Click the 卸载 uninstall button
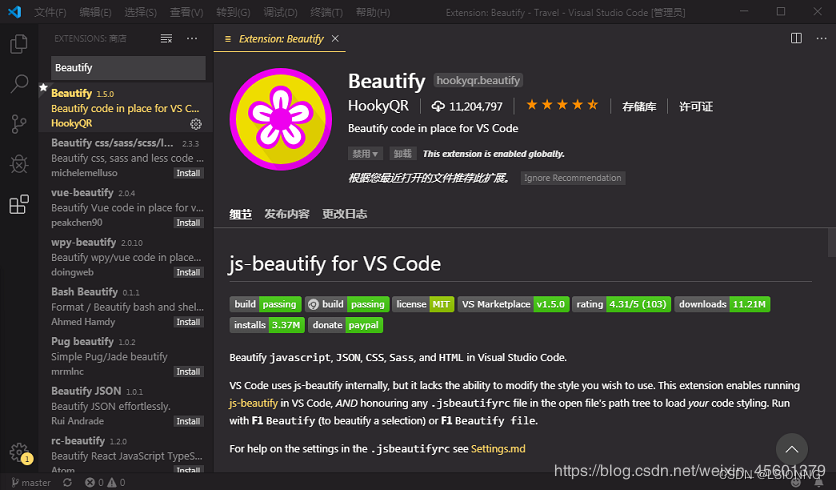836x490 pixels. 403,154
